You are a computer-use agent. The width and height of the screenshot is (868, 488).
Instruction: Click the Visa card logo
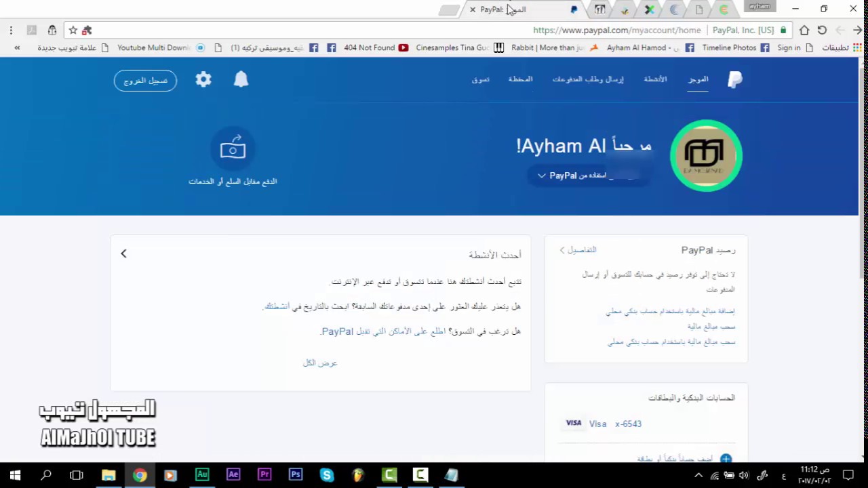click(x=574, y=423)
